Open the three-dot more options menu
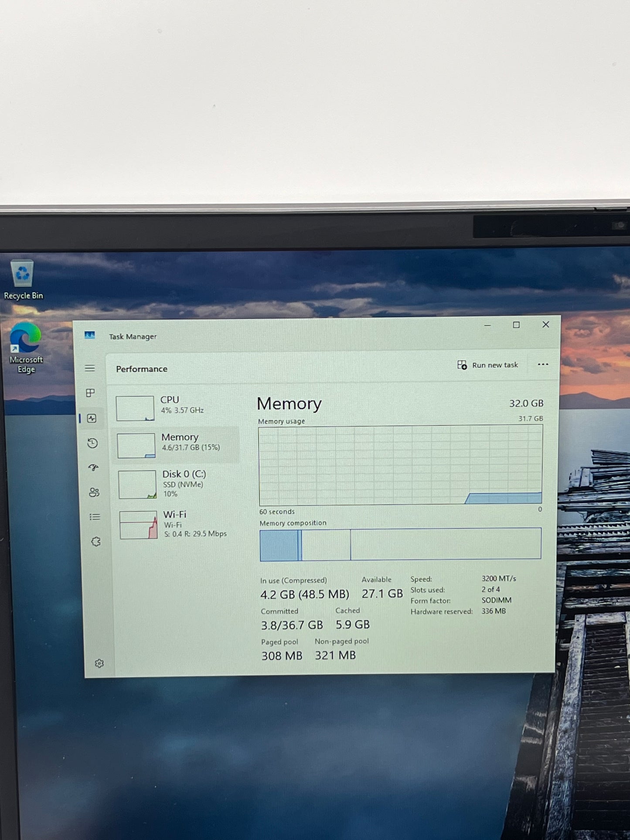 point(543,364)
